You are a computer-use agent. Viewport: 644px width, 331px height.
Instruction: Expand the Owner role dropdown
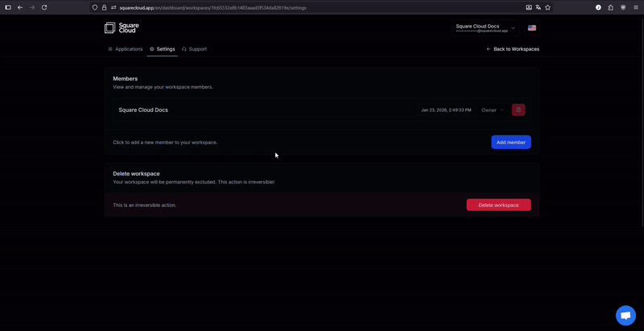click(493, 110)
